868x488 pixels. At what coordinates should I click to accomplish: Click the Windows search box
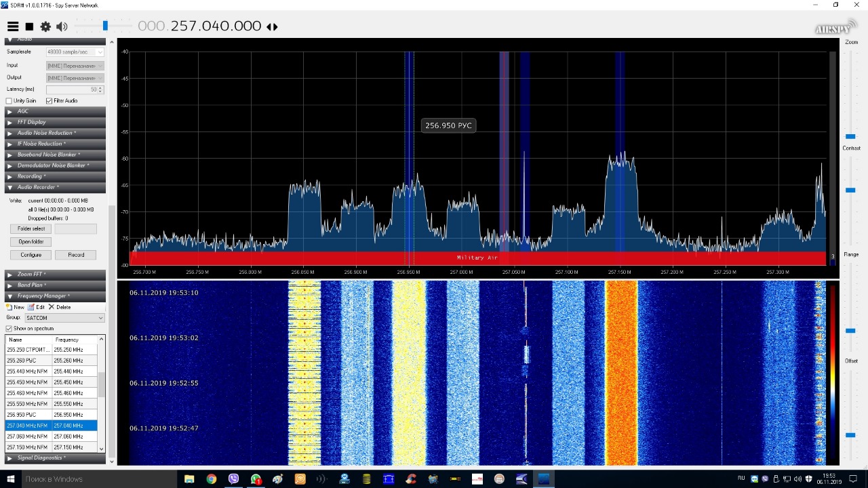pyautogui.click(x=98, y=479)
